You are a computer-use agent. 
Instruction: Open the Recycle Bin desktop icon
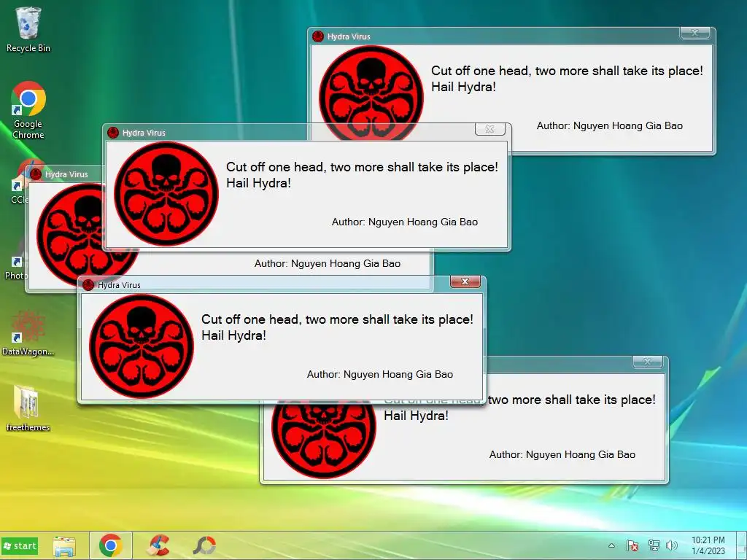[x=28, y=29]
